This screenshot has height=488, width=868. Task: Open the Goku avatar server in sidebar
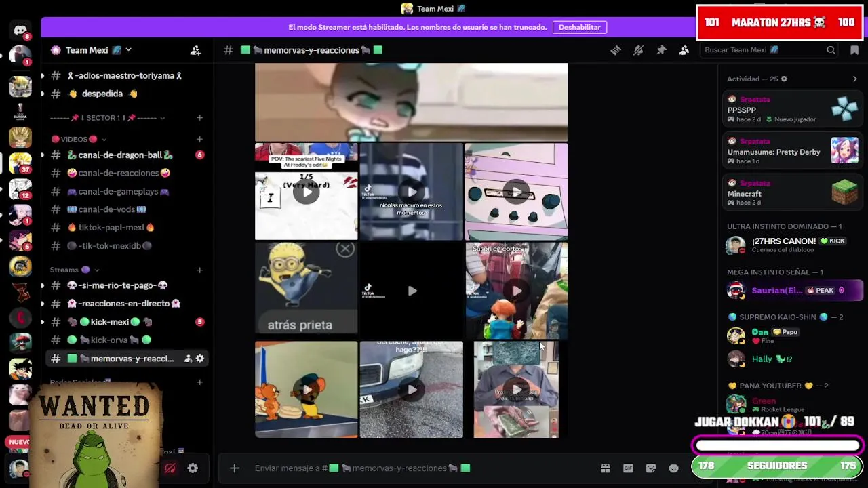[x=20, y=369]
